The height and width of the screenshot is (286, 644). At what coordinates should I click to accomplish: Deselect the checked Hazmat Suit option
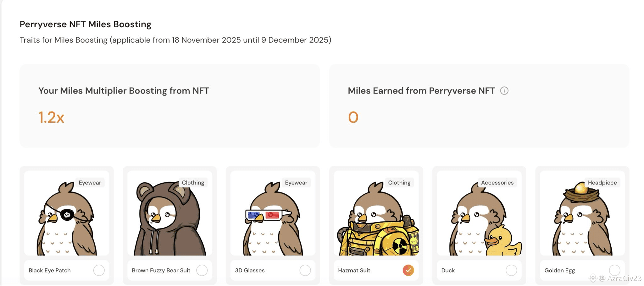coord(408,270)
